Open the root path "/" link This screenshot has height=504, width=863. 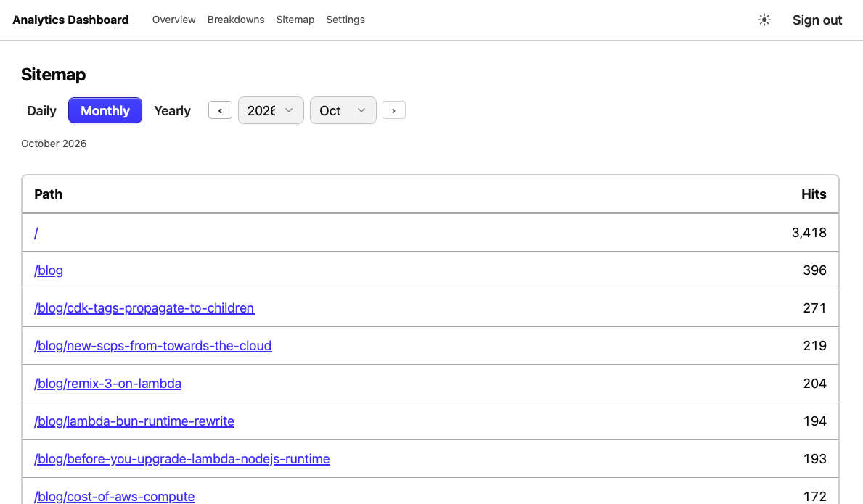tap(36, 233)
